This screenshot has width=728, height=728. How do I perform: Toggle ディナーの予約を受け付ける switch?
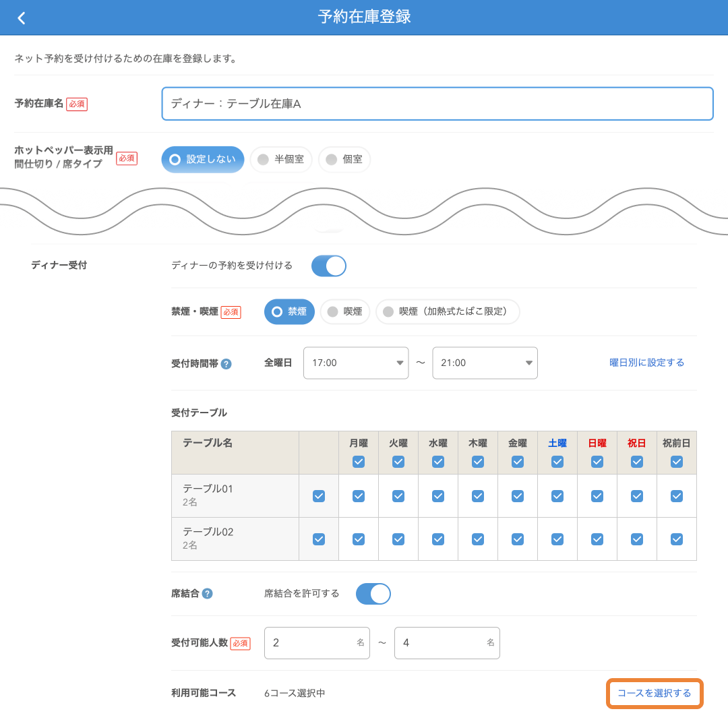[x=329, y=266]
